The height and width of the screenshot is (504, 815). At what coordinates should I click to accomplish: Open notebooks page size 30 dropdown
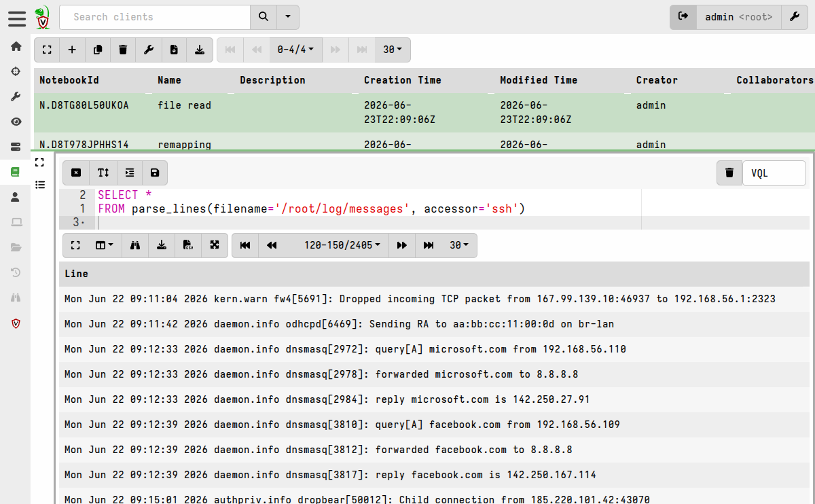[393, 50]
